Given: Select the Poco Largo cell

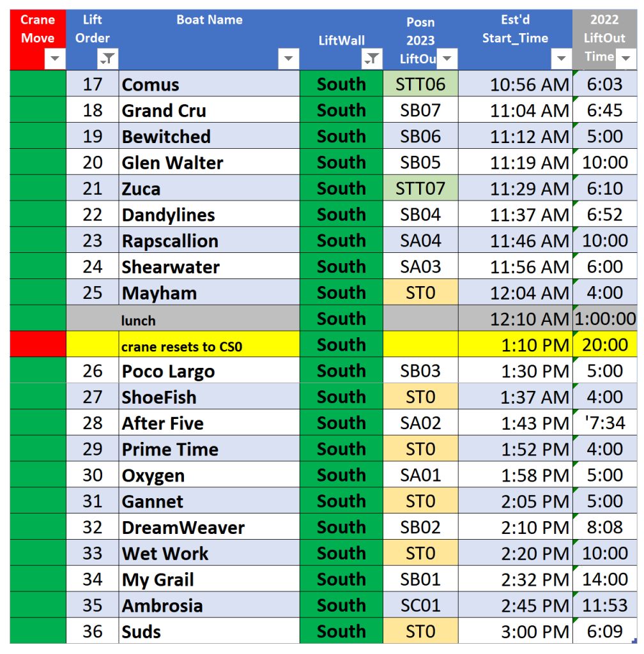Looking at the screenshot, I should (209, 370).
